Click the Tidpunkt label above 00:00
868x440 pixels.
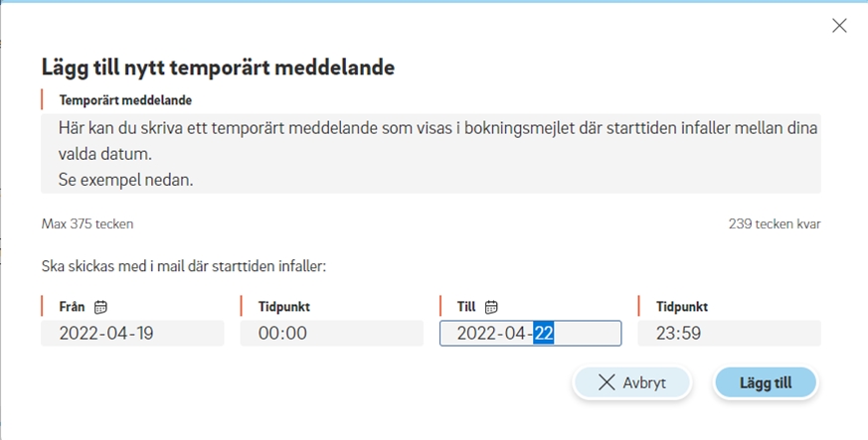[291, 307]
